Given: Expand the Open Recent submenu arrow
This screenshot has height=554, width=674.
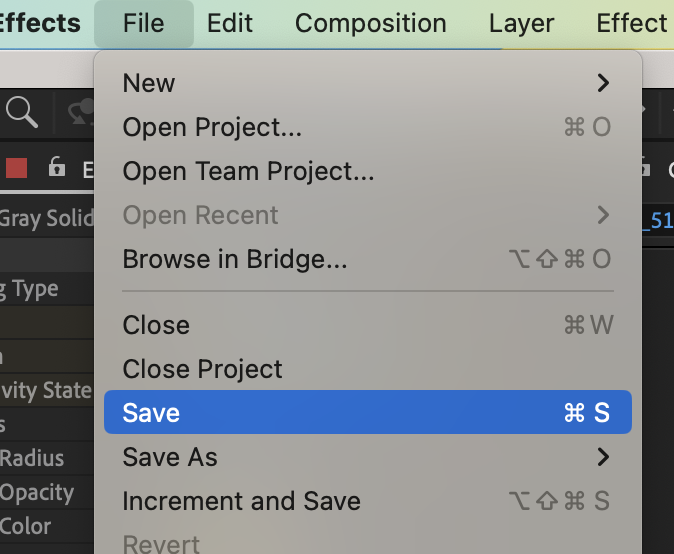Looking at the screenshot, I should (x=603, y=215).
